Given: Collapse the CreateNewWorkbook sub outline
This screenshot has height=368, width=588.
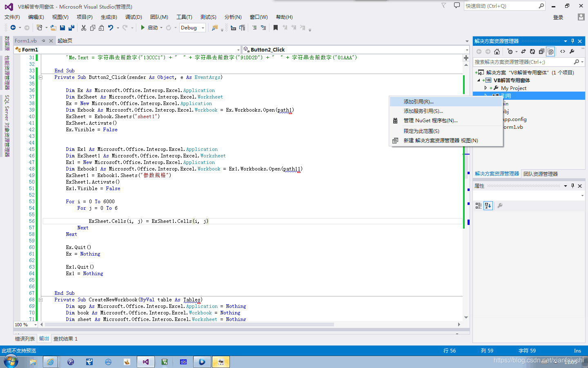Looking at the screenshot, I should [x=40, y=300].
